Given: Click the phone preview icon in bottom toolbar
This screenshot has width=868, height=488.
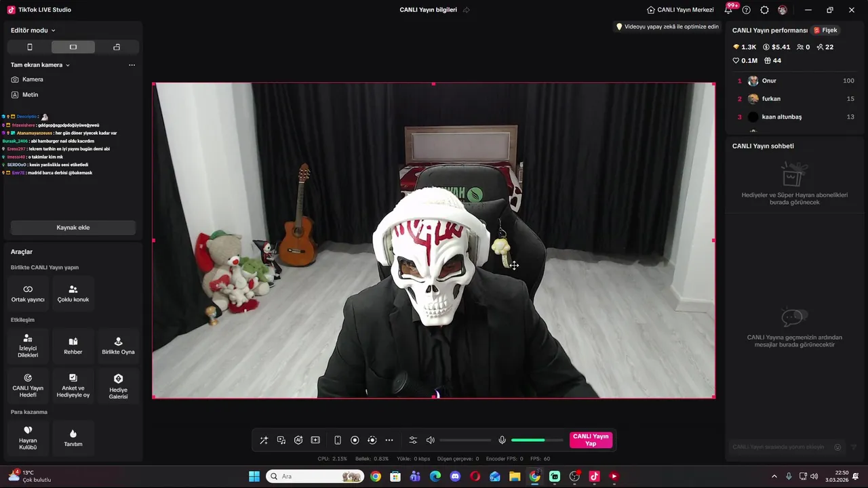Looking at the screenshot, I should coord(338,440).
